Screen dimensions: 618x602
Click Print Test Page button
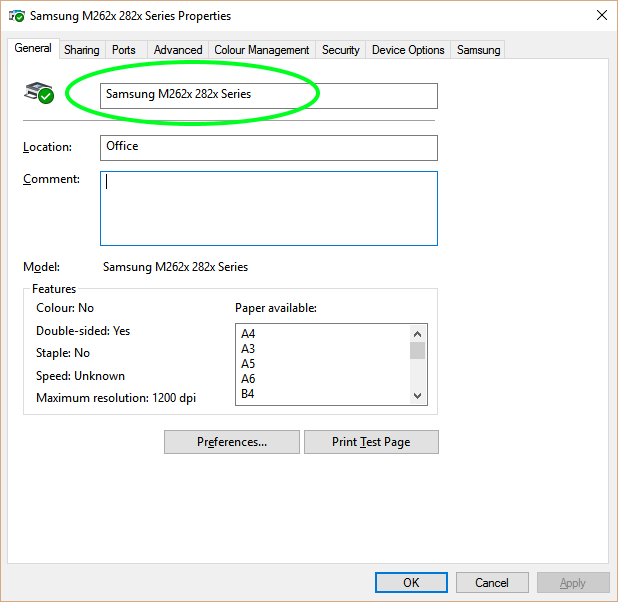pos(371,442)
